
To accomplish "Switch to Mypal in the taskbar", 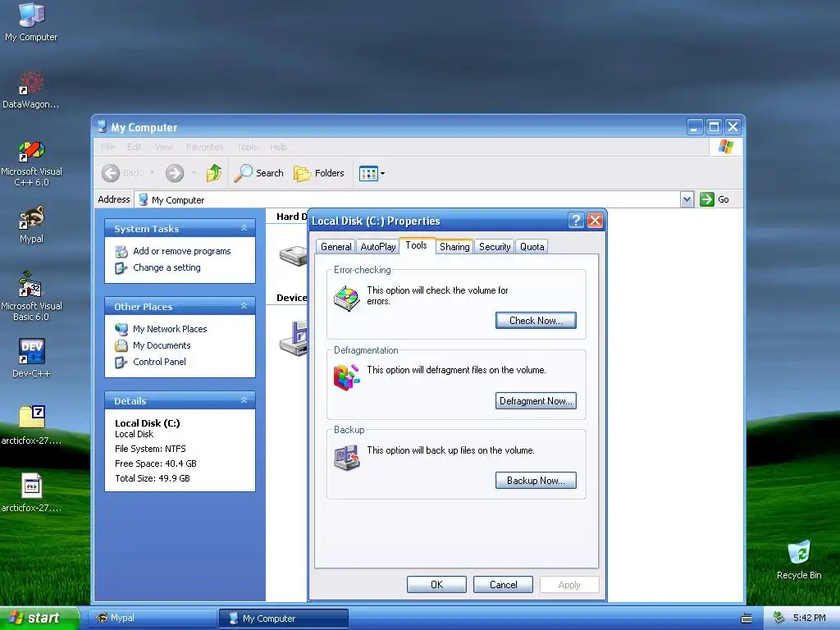I will point(153,619).
